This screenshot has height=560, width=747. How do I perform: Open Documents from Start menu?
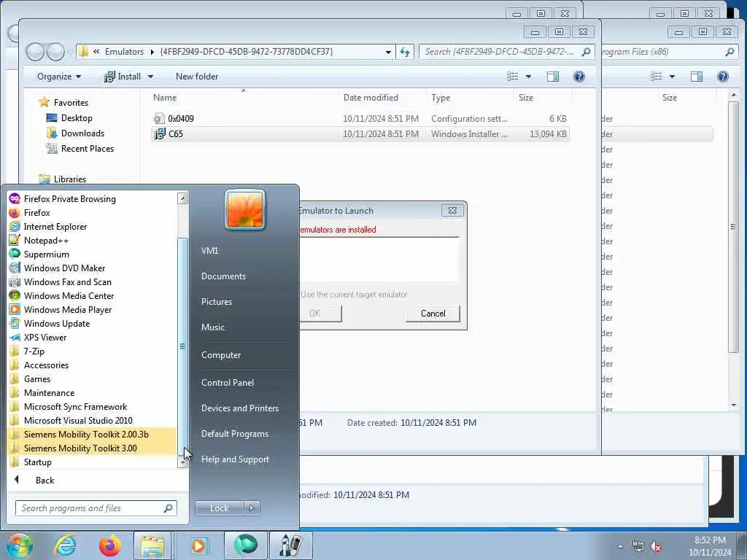point(223,276)
